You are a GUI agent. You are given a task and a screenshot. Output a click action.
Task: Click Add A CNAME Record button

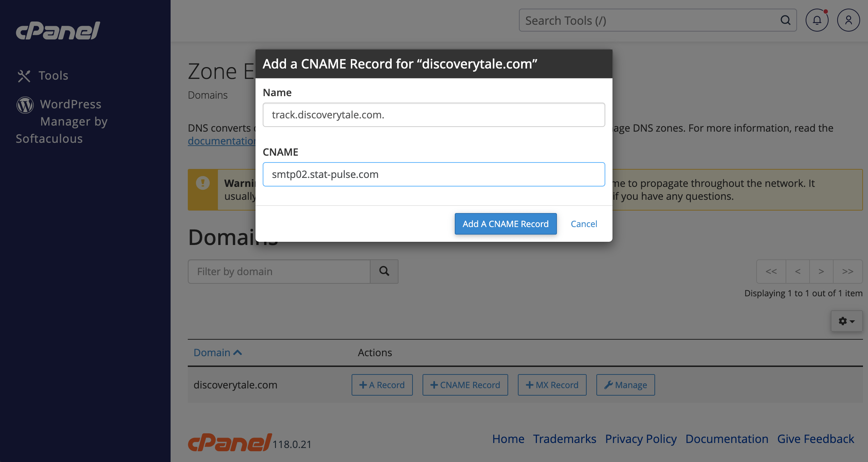pyautogui.click(x=505, y=224)
